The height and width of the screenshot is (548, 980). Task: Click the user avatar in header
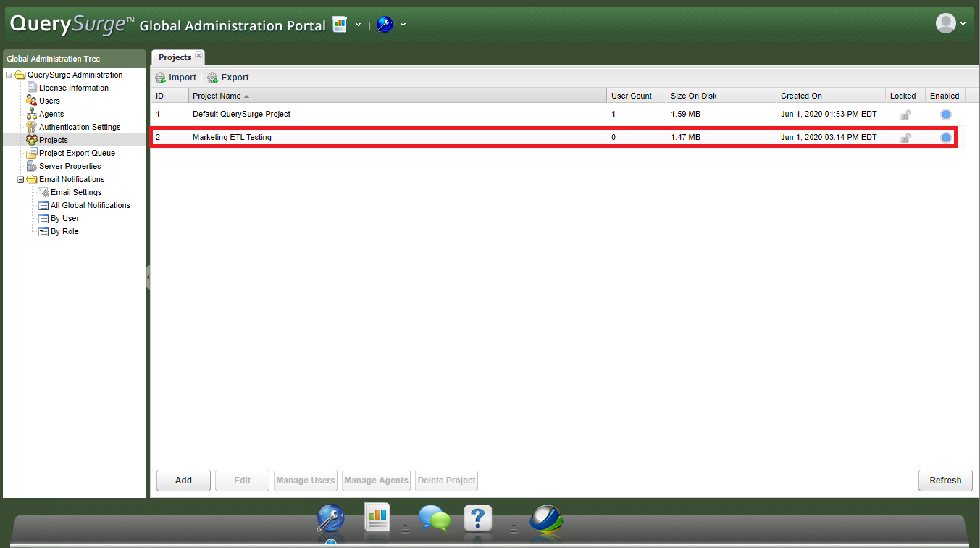click(x=945, y=23)
